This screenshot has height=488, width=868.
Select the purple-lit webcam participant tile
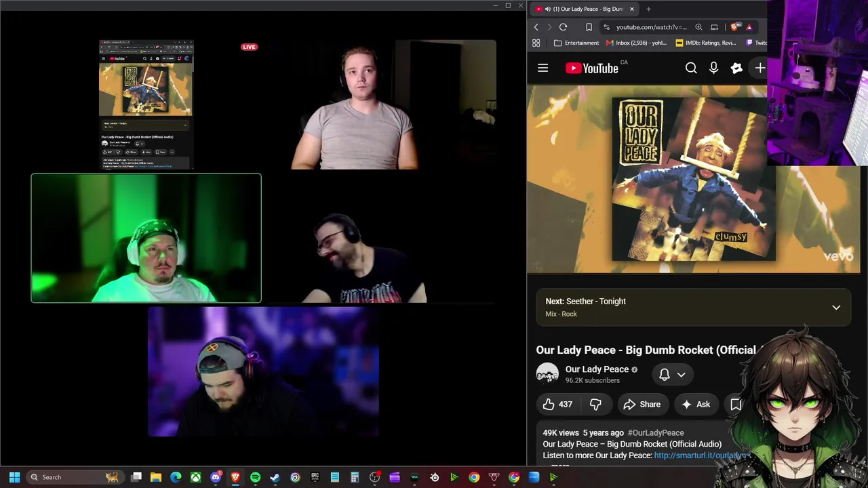click(263, 371)
